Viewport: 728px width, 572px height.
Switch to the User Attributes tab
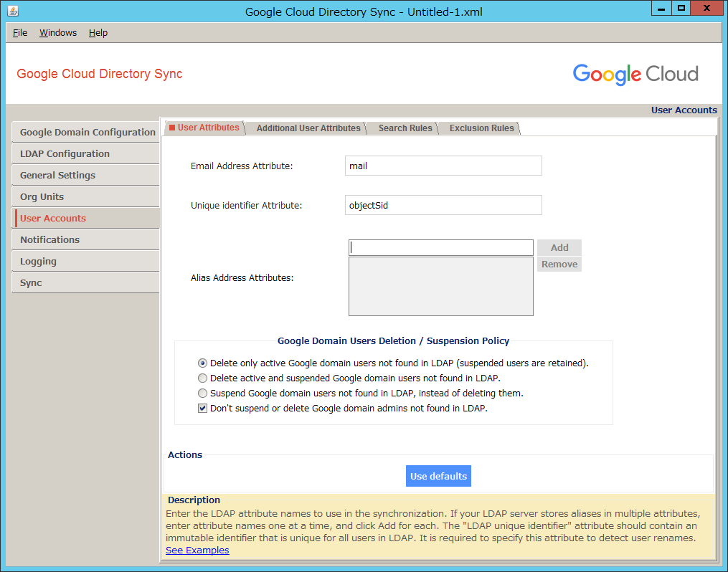click(204, 128)
